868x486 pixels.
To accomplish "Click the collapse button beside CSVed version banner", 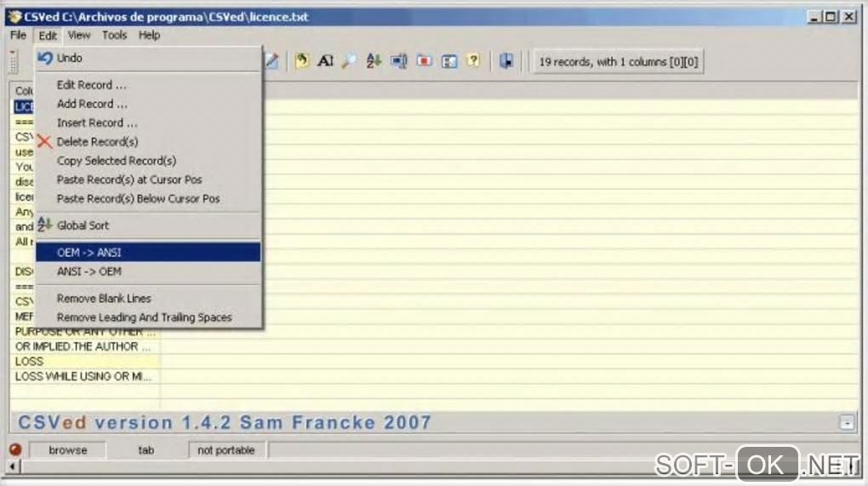I will 847,423.
